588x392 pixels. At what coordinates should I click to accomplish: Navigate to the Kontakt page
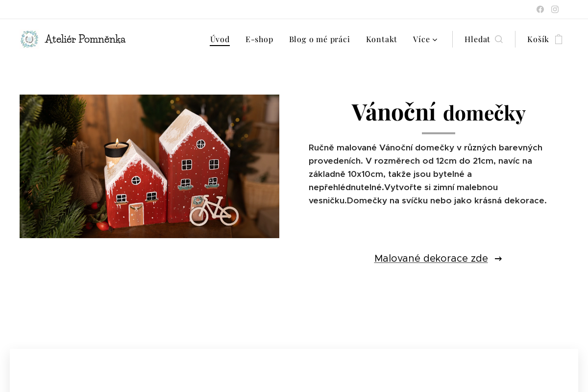(x=382, y=39)
